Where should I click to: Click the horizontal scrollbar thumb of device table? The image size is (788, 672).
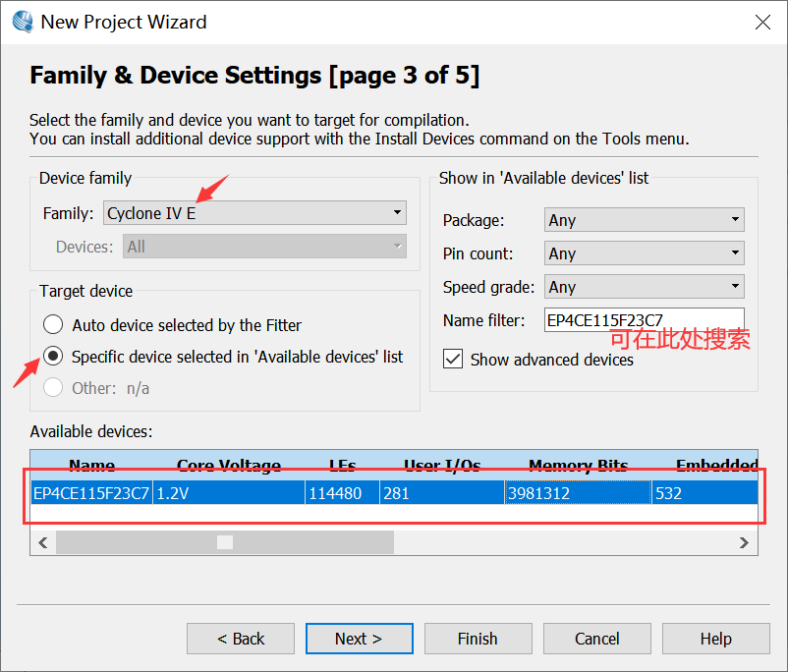coord(225,542)
